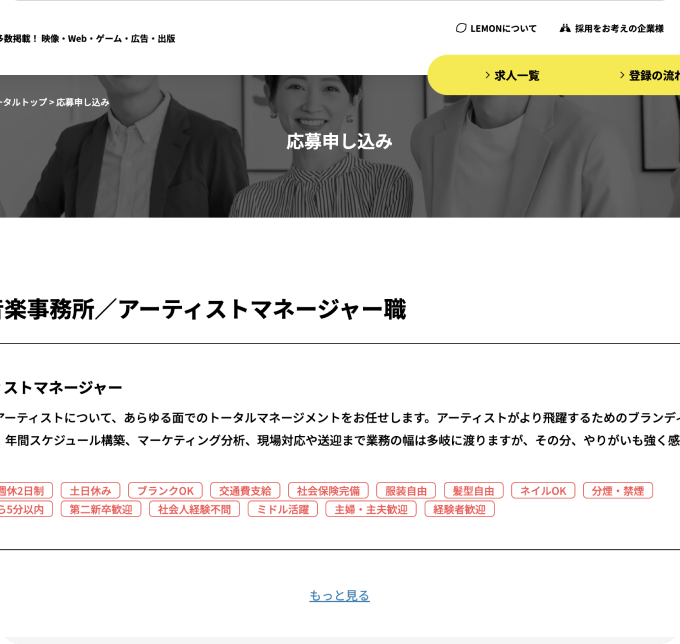
Task: Click the chevron arrow before 登録の流れ
Action: click(622, 75)
